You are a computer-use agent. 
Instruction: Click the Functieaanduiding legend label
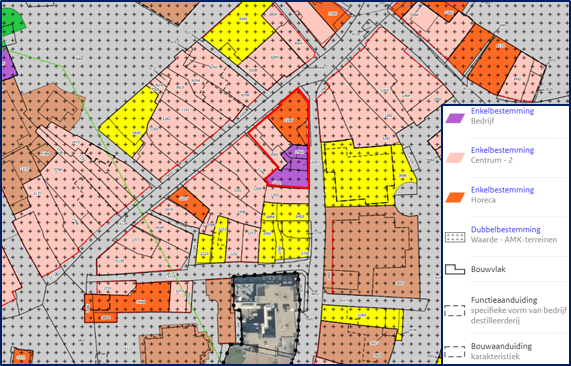(x=504, y=300)
